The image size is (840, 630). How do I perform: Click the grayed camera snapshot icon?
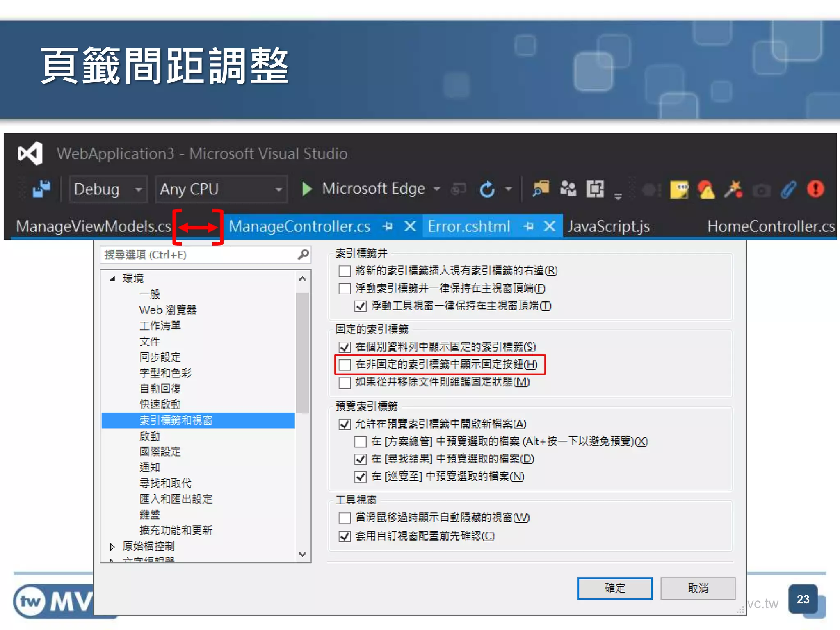click(x=762, y=190)
